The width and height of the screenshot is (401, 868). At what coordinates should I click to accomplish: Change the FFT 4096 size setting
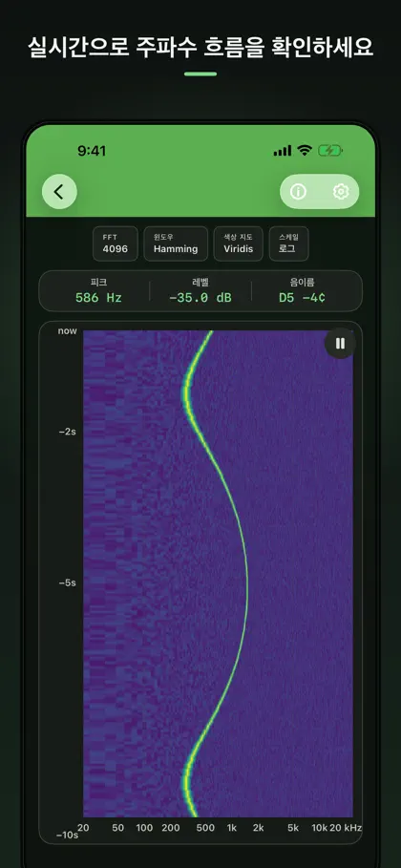116,243
